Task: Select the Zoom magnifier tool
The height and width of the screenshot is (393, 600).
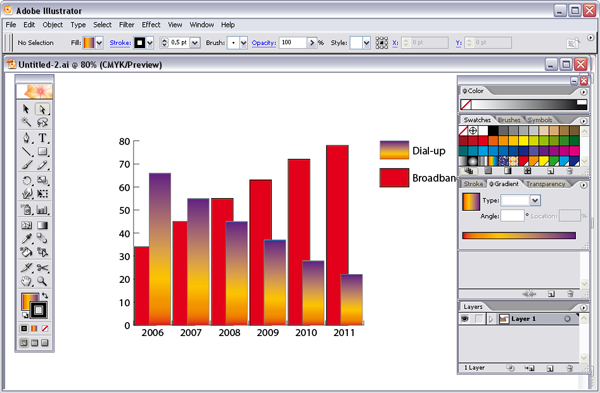Action: (x=42, y=282)
